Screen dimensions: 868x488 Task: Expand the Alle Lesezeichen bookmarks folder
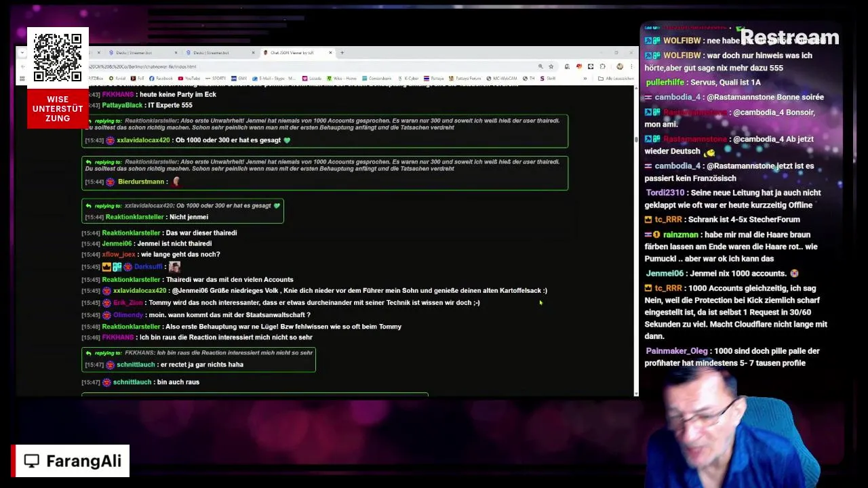coord(616,79)
